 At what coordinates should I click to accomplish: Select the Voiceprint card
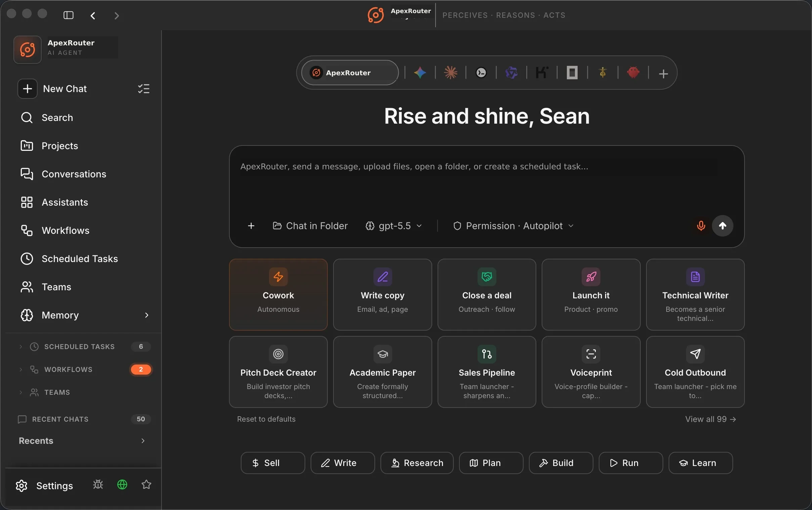tap(591, 372)
